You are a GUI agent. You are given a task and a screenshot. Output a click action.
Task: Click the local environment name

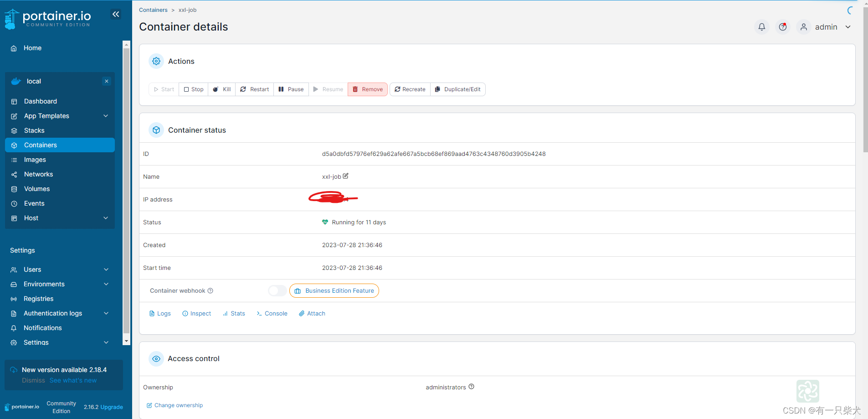(34, 81)
